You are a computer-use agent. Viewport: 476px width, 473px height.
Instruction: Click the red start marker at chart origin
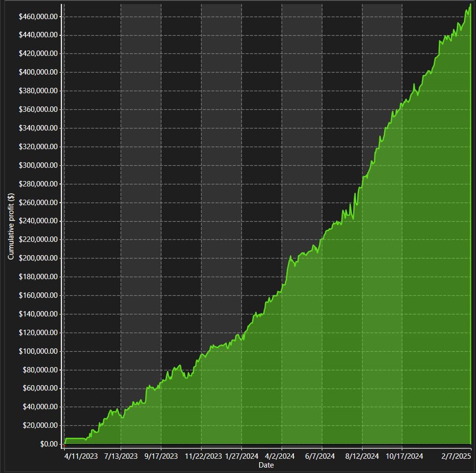(64, 445)
